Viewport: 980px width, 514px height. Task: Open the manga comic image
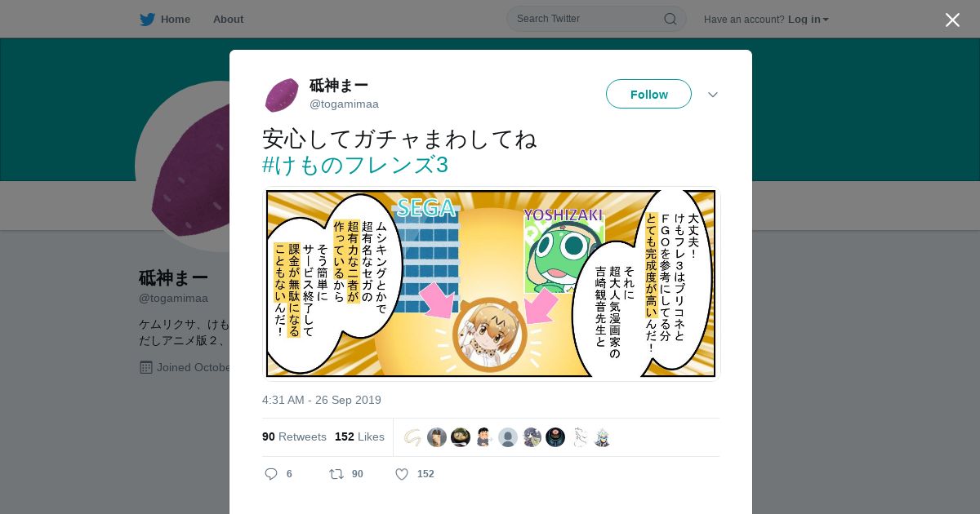tap(491, 284)
